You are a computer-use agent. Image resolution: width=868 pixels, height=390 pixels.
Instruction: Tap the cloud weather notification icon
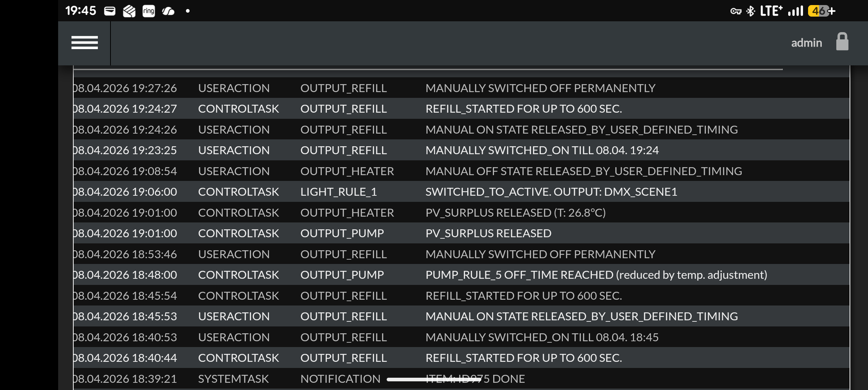coord(168,12)
